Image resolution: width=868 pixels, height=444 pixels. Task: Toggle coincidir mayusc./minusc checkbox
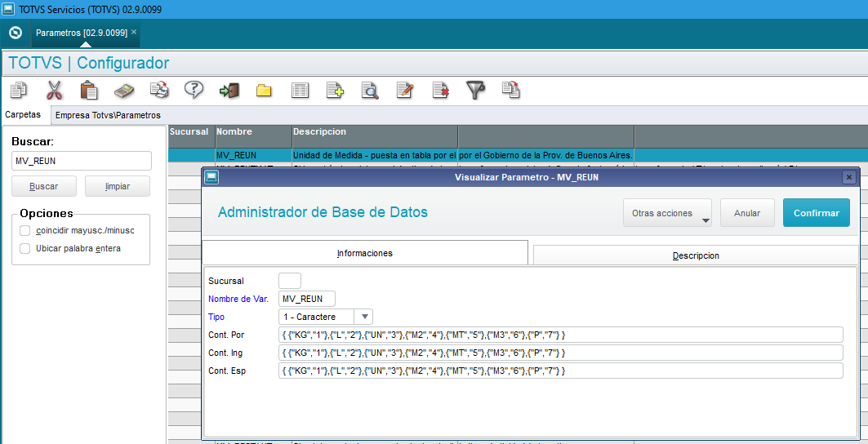(25, 231)
